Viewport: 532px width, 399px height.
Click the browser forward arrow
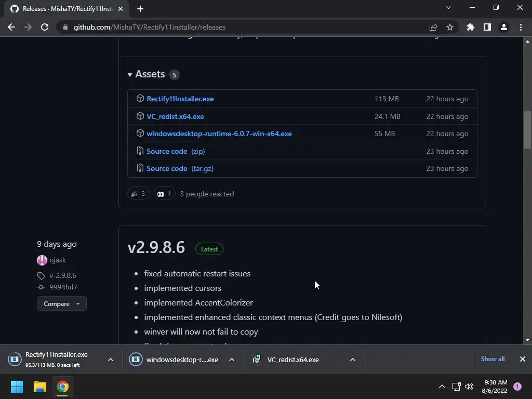click(28, 27)
